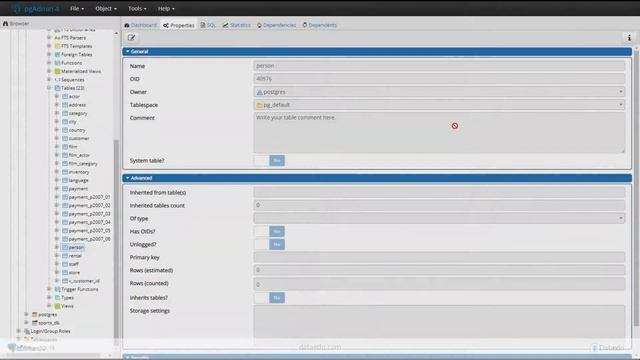The width and height of the screenshot is (640, 360).
Task: Toggle the Unlogged? switch
Action: 269,244
